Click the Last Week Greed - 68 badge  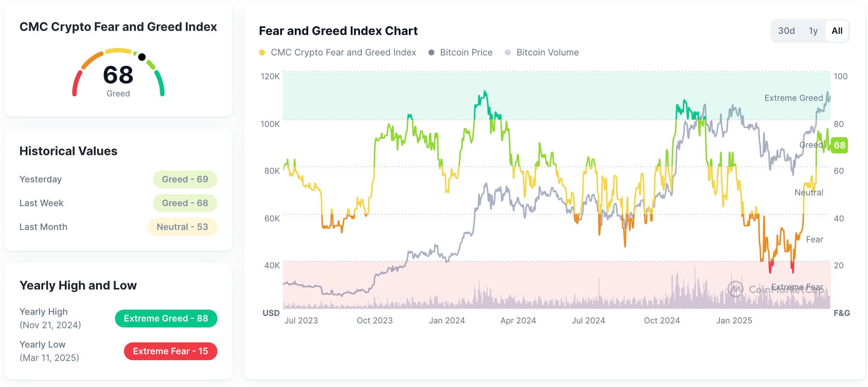[185, 203]
